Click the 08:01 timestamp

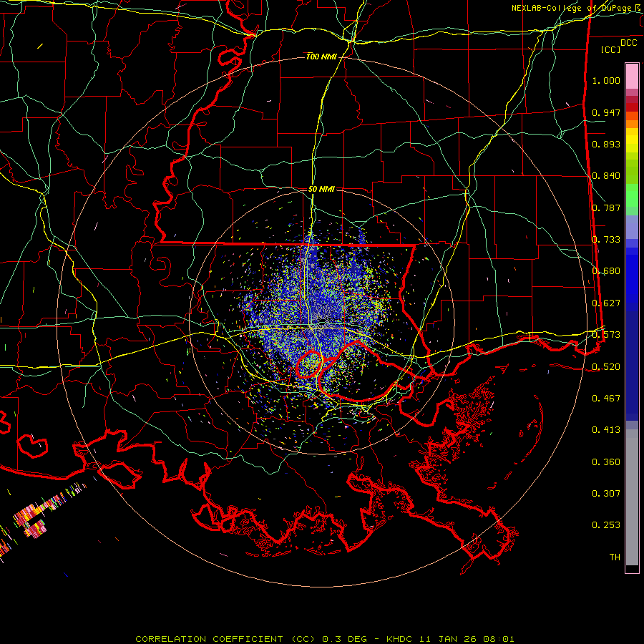[497, 639]
